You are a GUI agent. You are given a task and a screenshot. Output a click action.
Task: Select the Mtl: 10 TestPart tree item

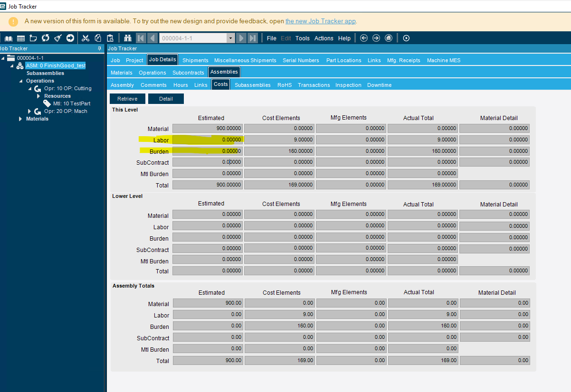[72, 103]
